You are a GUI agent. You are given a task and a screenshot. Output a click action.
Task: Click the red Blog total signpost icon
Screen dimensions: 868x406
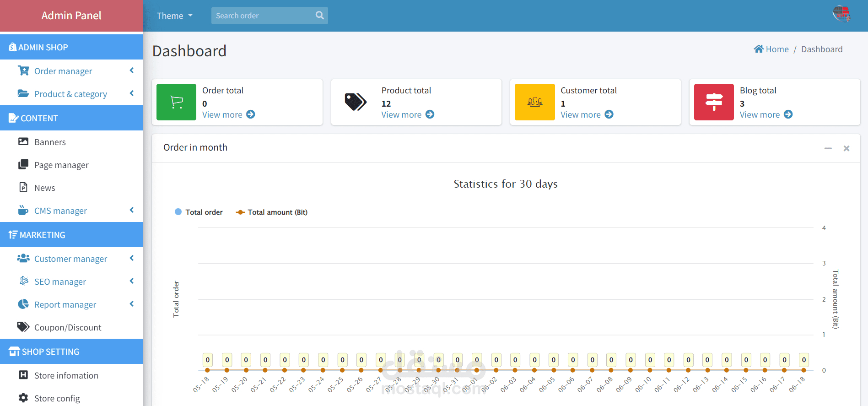[x=714, y=102]
